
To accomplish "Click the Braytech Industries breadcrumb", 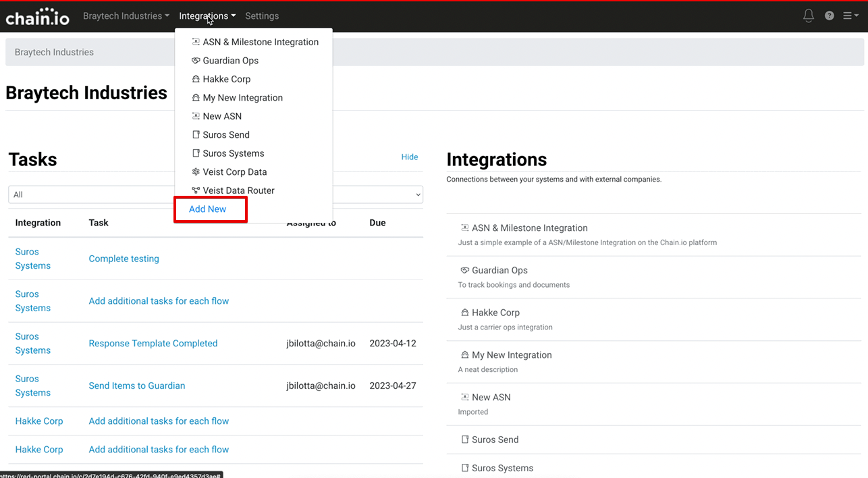I will point(54,52).
